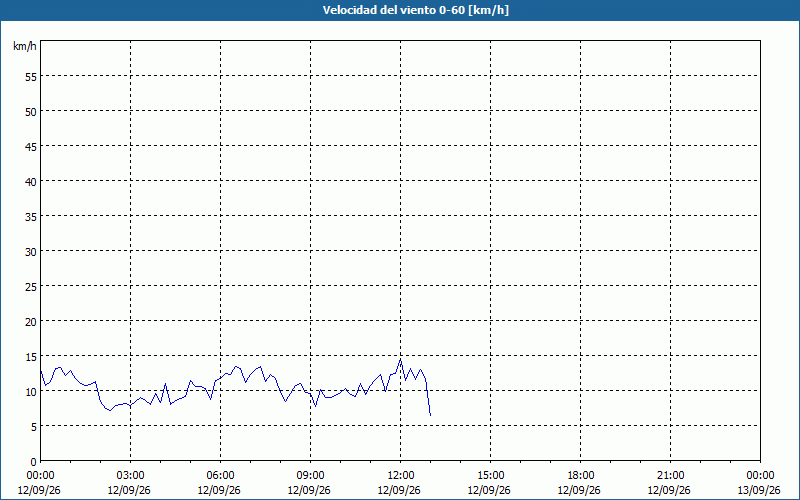Screen dimensions: 800x500
Task: Select the y-axis value '40'
Action: pyautogui.click(x=31, y=182)
